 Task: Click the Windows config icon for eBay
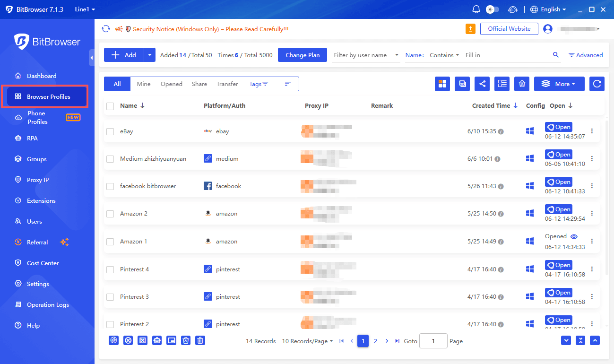pyautogui.click(x=530, y=131)
